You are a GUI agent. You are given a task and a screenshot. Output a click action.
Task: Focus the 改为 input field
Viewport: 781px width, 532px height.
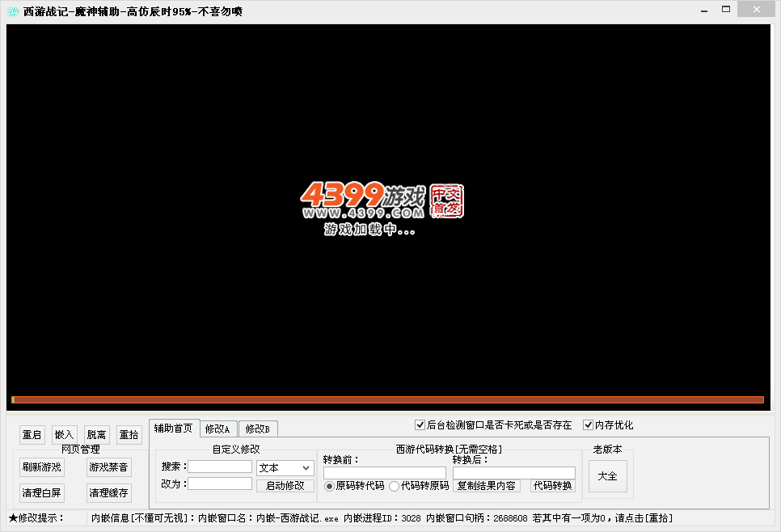[x=220, y=483]
